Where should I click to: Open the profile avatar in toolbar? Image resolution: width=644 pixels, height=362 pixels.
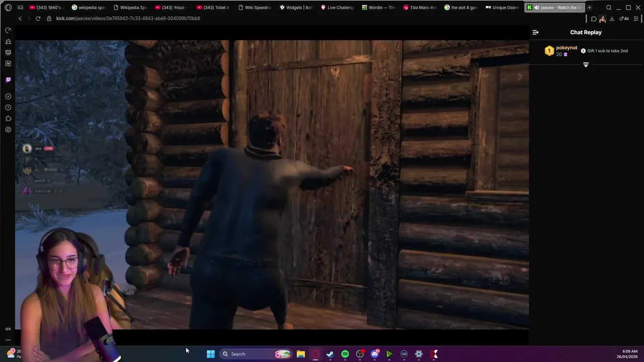coord(602,19)
